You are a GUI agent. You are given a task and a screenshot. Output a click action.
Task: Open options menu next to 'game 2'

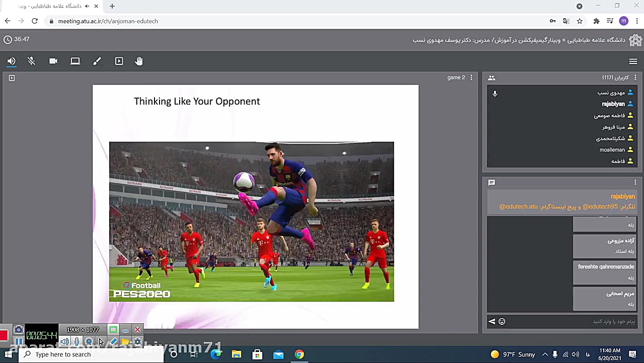(x=471, y=77)
